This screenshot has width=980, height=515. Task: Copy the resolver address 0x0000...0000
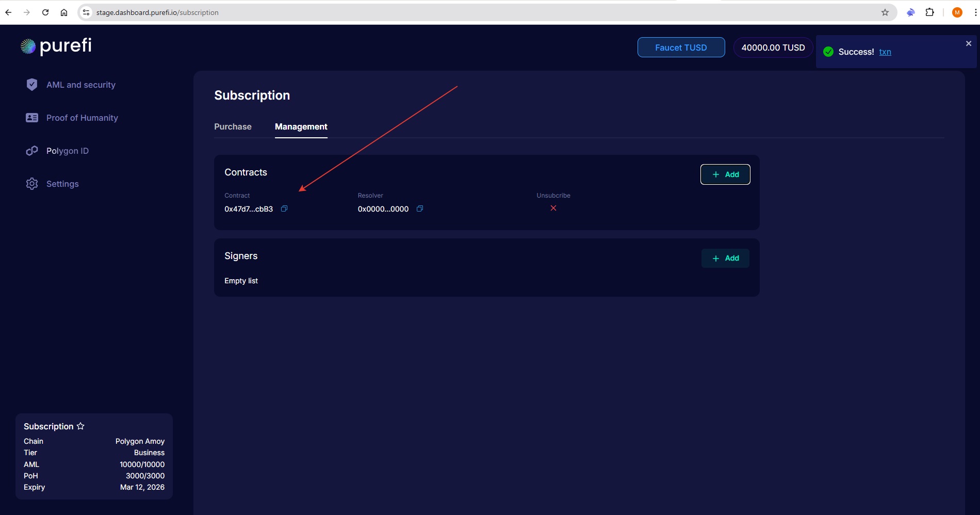(419, 208)
